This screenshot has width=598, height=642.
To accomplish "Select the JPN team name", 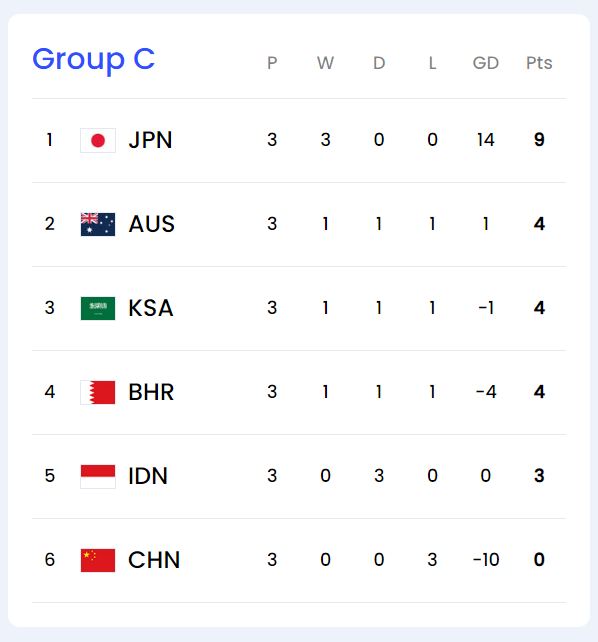I will pyautogui.click(x=150, y=140).
